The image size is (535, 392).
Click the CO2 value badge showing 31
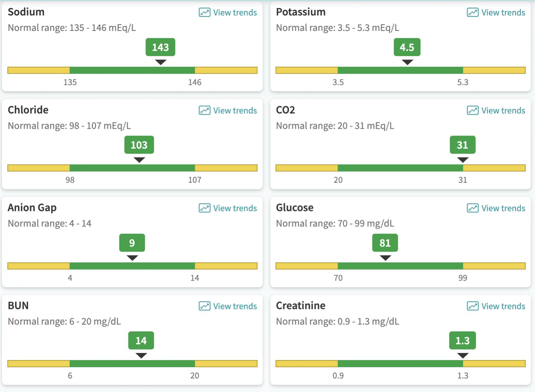click(462, 145)
